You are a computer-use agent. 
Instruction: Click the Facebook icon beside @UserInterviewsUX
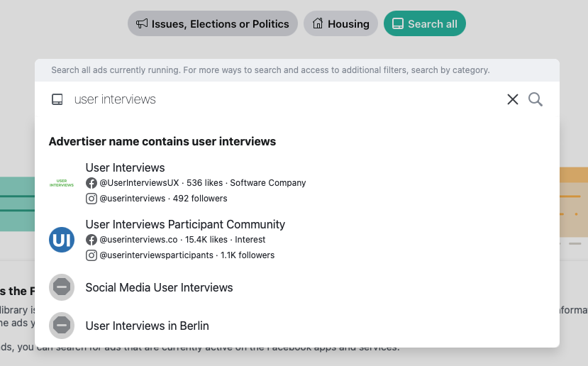91,183
